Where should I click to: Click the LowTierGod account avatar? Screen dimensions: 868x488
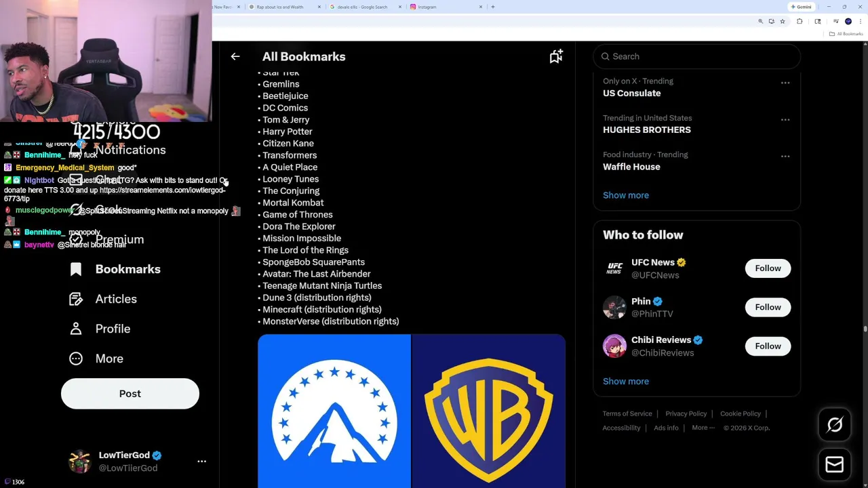[x=80, y=461]
